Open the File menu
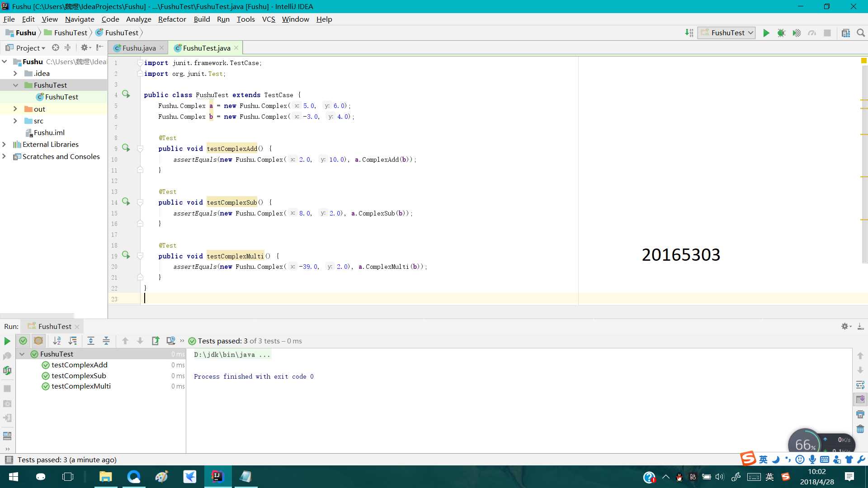This screenshot has height=488, width=868. (9, 19)
